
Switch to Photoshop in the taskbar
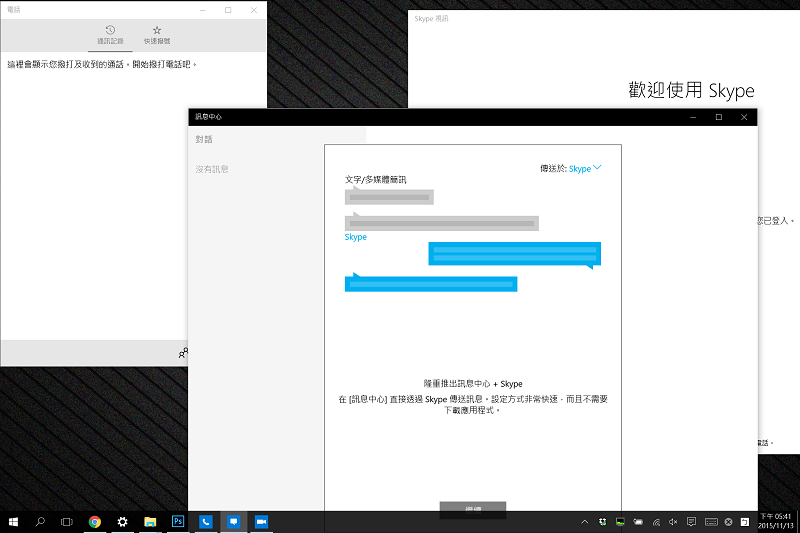pos(178,521)
